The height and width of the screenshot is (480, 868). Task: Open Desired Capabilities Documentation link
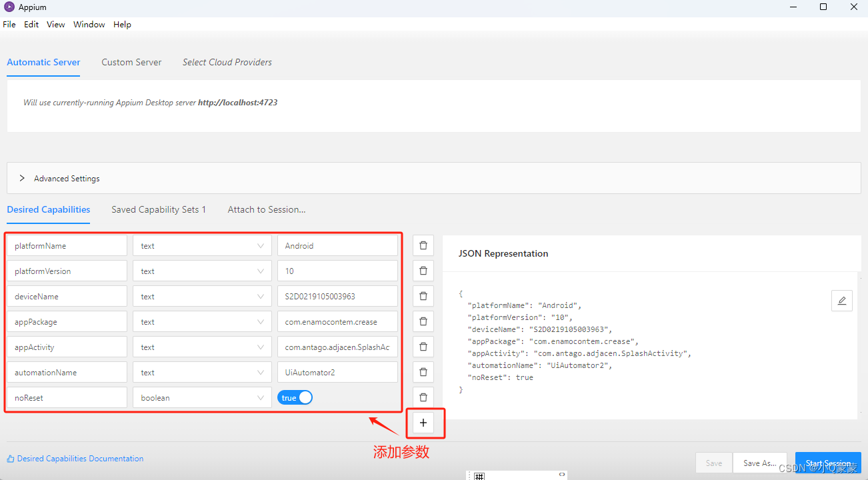click(75, 459)
